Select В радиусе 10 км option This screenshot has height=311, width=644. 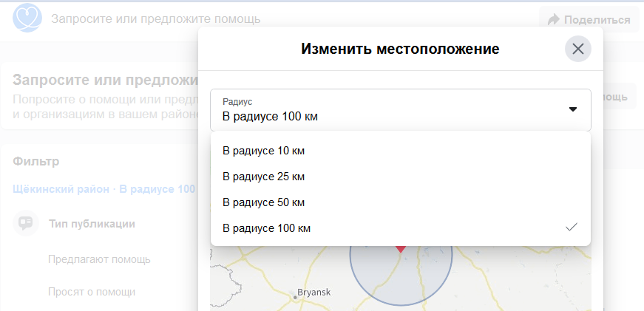click(x=401, y=151)
